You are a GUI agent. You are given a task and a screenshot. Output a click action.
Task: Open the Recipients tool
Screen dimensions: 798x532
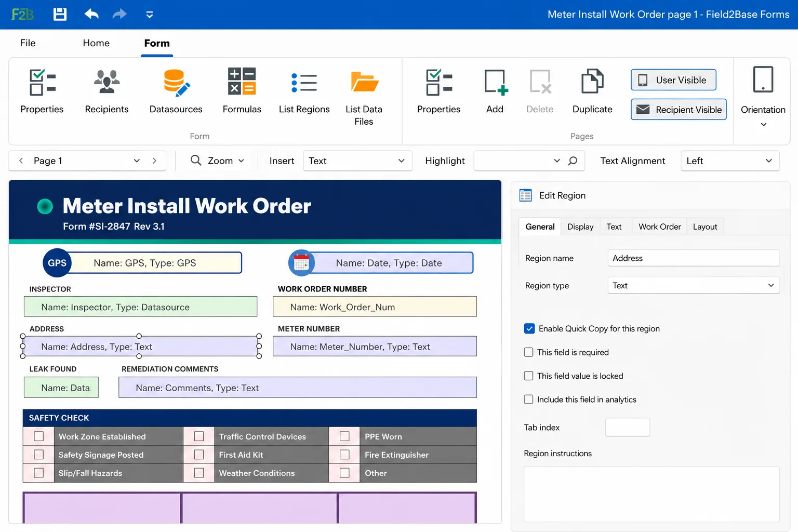pyautogui.click(x=107, y=91)
